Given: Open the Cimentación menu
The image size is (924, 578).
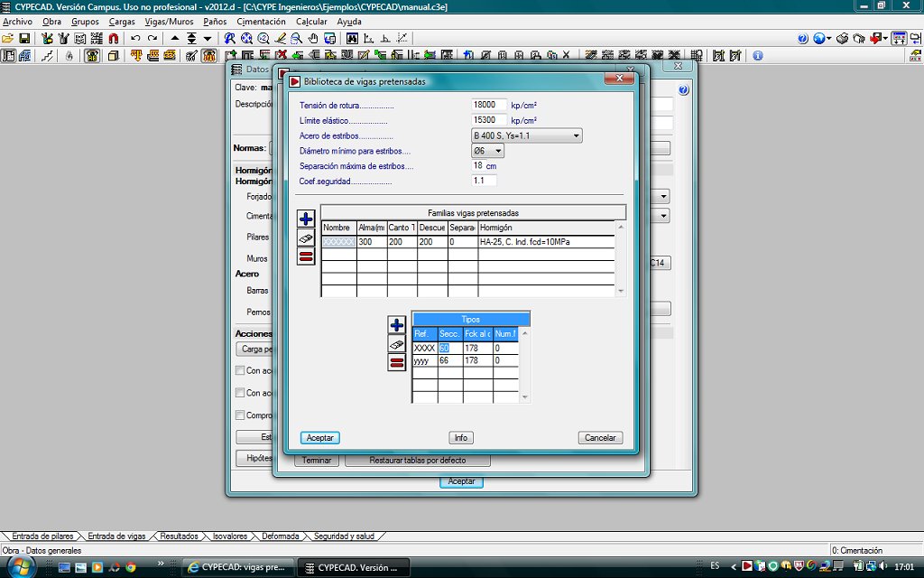Looking at the screenshot, I should pos(261,22).
